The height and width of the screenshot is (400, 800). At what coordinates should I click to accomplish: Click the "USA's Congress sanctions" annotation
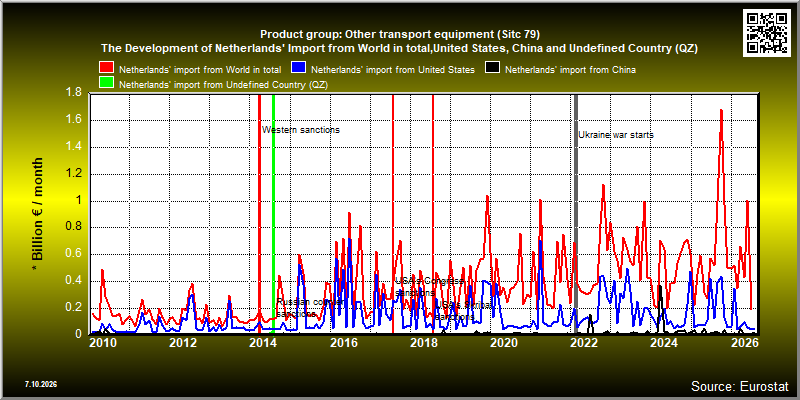click(x=430, y=287)
